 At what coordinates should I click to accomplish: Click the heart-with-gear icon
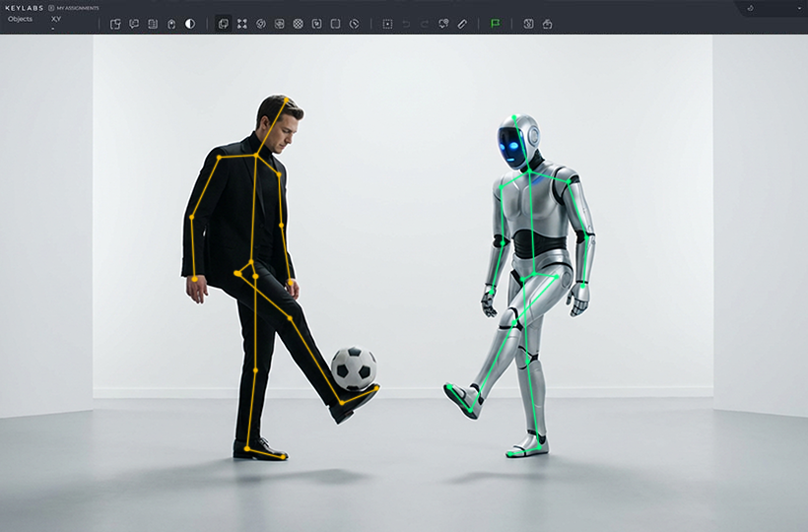pyautogui.click(x=443, y=24)
